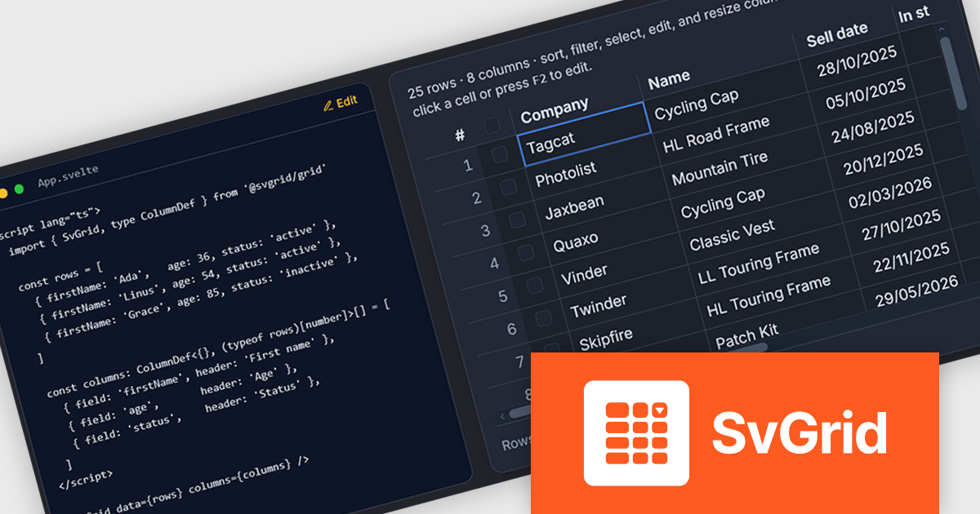Select the 24/08/2025 sell date cell

click(x=873, y=126)
